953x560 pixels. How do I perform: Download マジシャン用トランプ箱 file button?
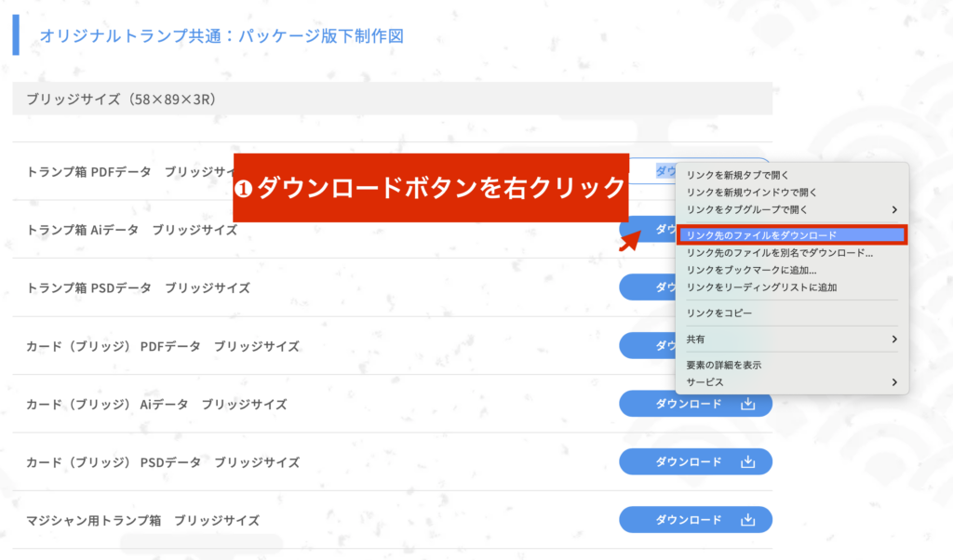pyautogui.click(x=695, y=519)
